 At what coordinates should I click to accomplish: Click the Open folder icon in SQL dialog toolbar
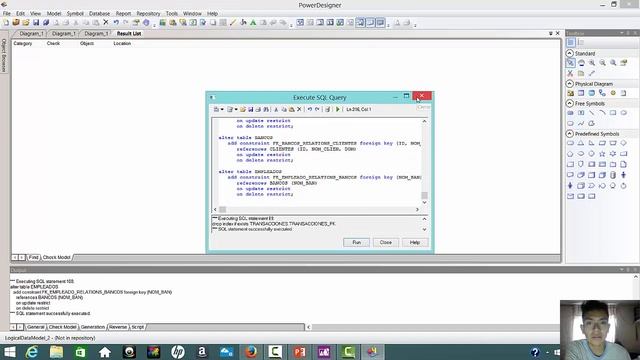(x=243, y=109)
